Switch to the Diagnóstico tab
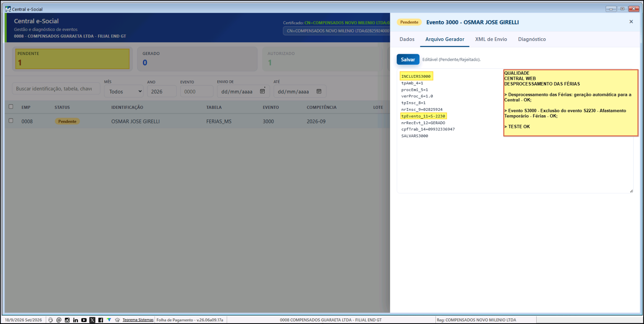This screenshot has width=644, height=324. 532,39
